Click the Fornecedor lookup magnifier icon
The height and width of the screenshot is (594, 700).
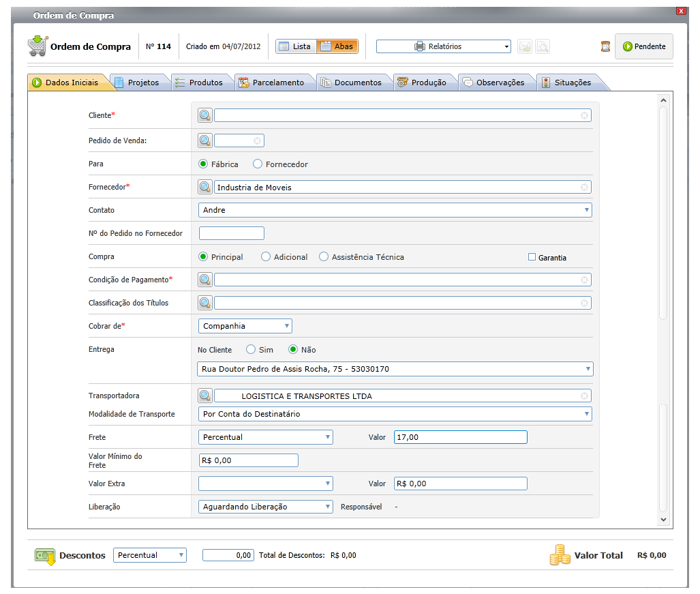coord(205,187)
